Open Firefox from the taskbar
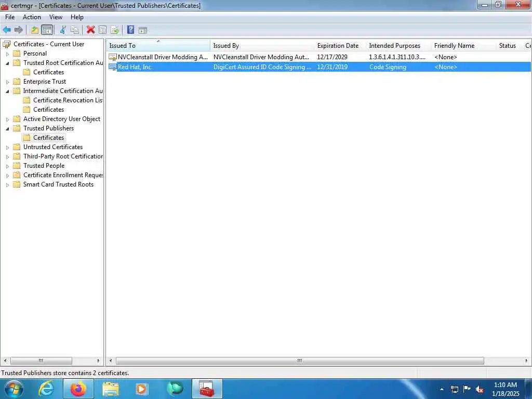Image resolution: width=532 pixels, height=399 pixels. pyautogui.click(x=78, y=389)
